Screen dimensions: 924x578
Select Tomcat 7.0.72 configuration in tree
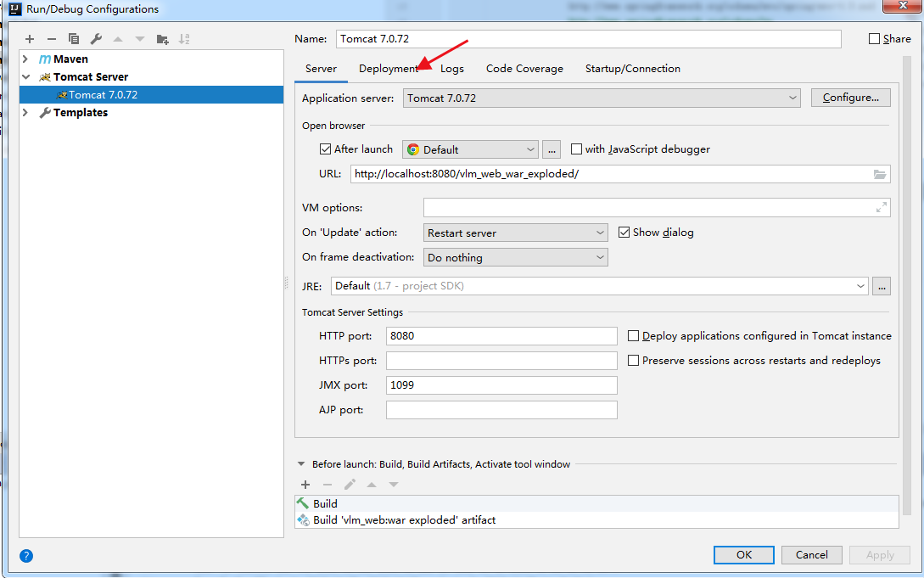tap(151, 95)
